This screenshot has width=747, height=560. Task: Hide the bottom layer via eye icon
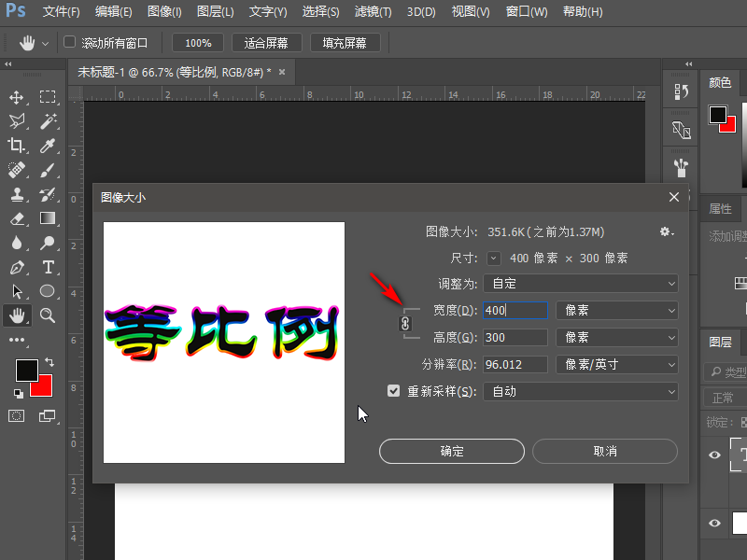714,523
